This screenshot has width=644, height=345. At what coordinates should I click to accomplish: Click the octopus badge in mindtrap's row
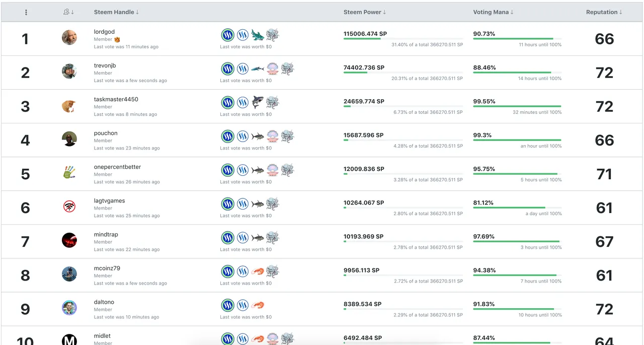click(x=272, y=237)
